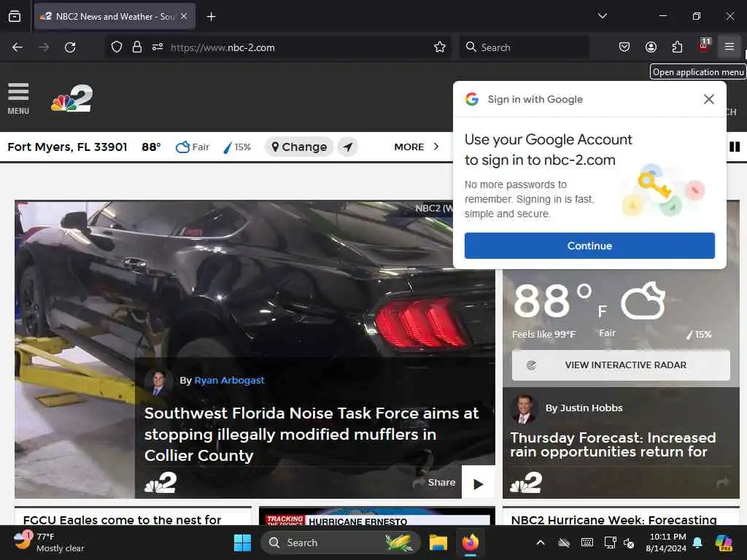Open site permissions icon in address bar
The height and width of the screenshot is (560, 747).
[158, 47]
